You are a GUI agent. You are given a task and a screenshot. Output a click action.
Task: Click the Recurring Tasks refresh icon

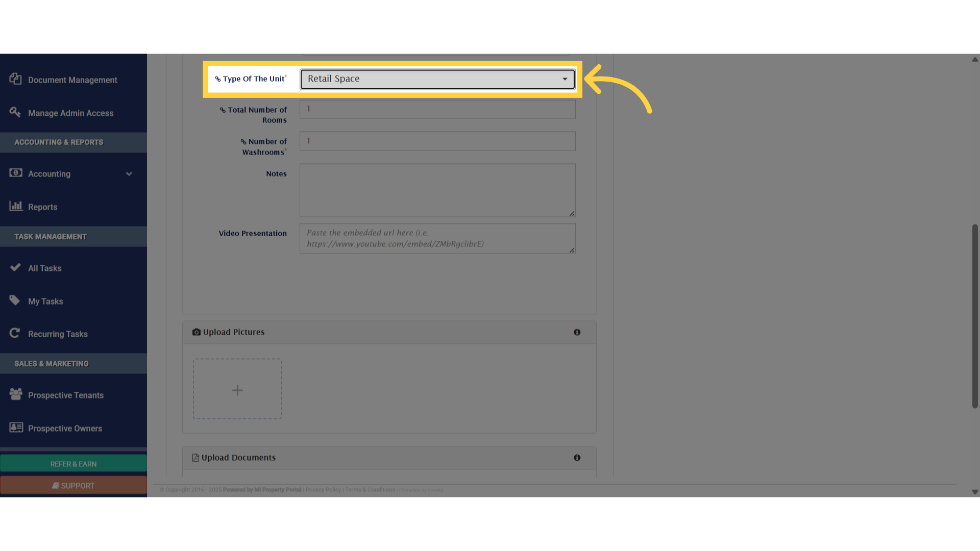pos(15,333)
